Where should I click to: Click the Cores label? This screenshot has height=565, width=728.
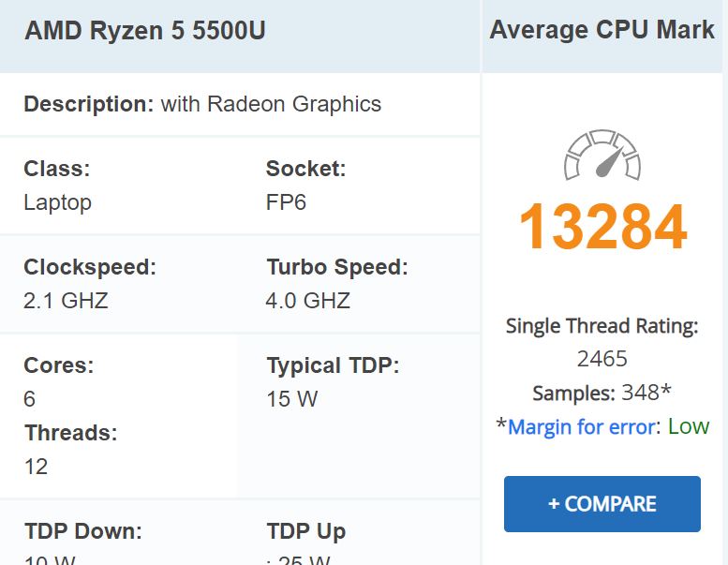58,365
